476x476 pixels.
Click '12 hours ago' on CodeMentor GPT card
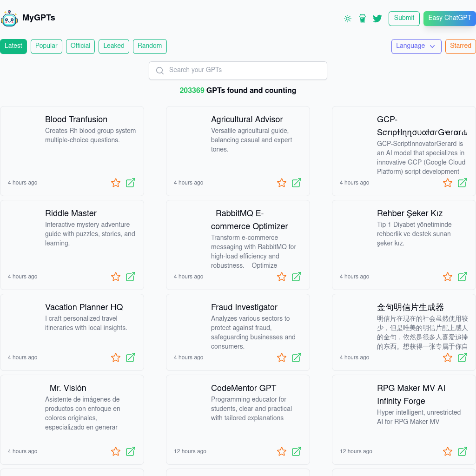pyautogui.click(x=190, y=451)
